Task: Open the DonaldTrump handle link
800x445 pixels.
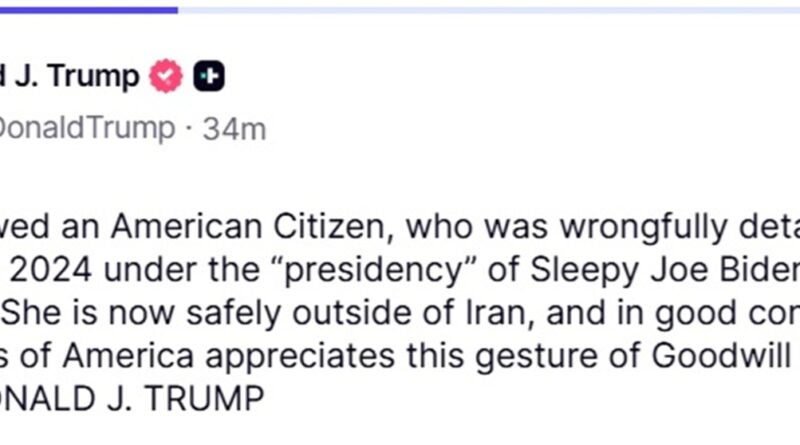Action: [87, 128]
